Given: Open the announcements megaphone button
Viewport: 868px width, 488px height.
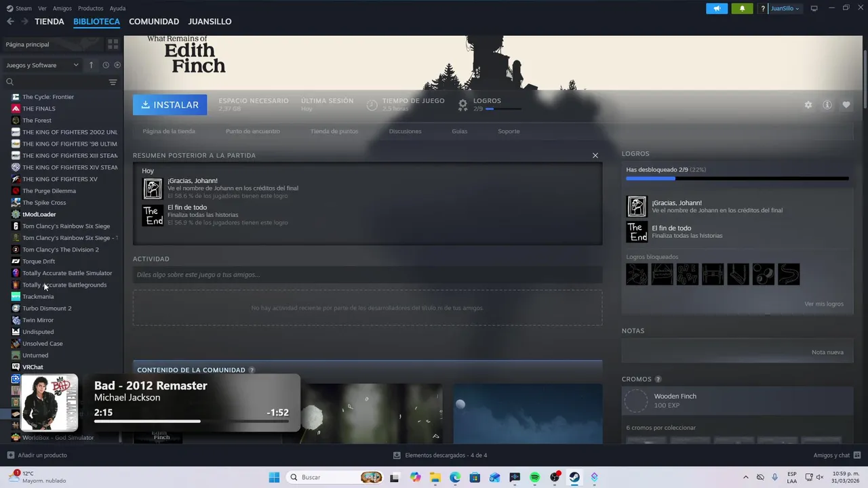Looking at the screenshot, I should (717, 8).
